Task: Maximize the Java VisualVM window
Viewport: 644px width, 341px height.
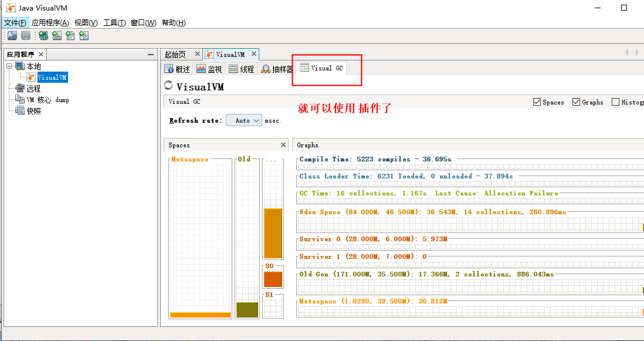Action: (624, 8)
